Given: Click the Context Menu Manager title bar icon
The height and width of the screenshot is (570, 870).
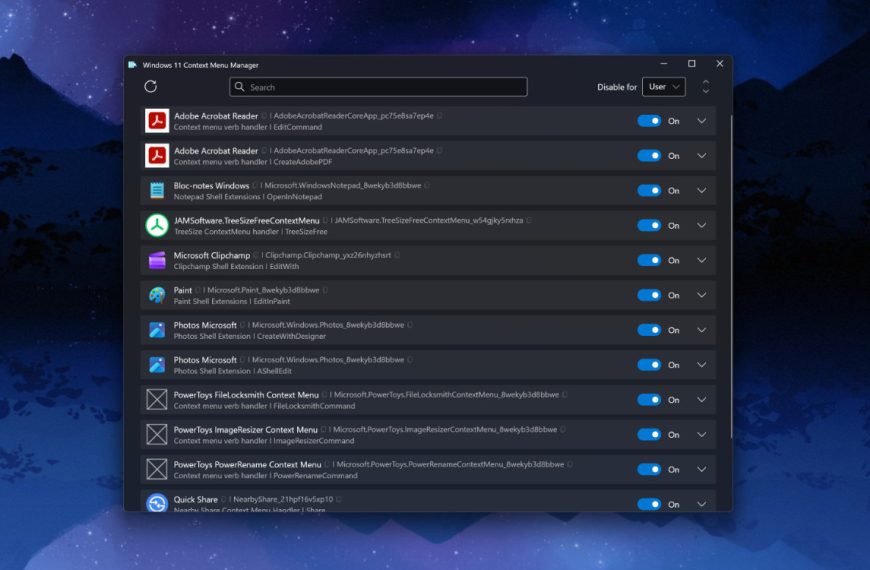Looking at the screenshot, I should 132,65.
